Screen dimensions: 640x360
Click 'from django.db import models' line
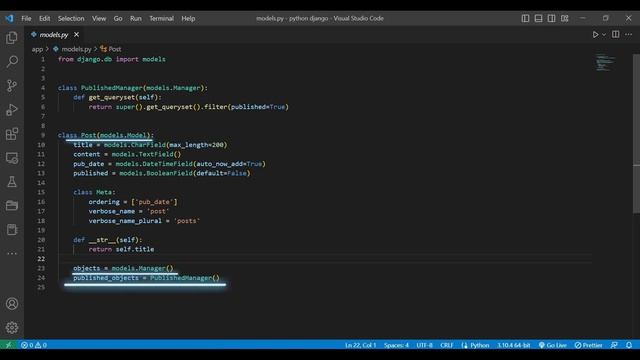[111, 59]
